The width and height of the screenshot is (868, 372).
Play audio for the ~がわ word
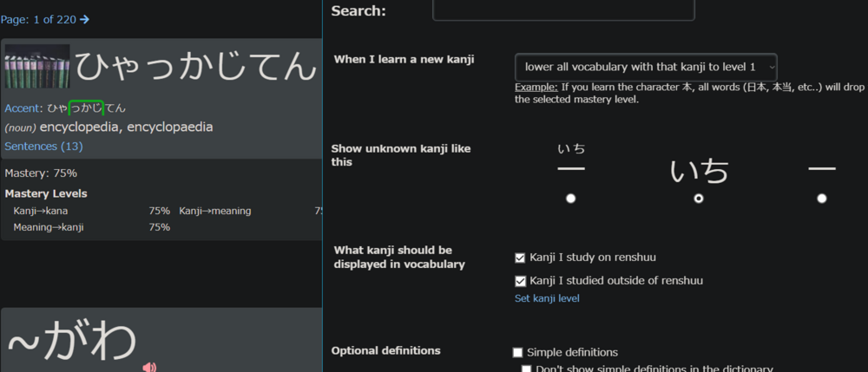[x=149, y=367]
